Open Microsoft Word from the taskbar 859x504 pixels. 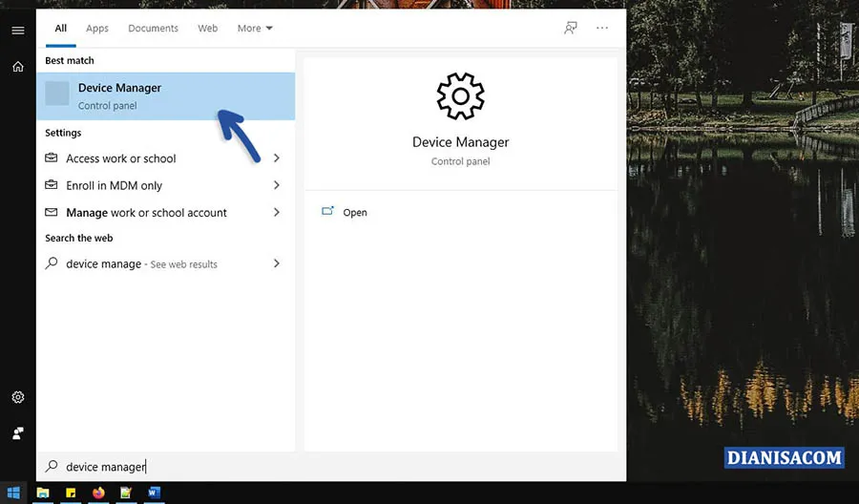[x=154, y=493]
